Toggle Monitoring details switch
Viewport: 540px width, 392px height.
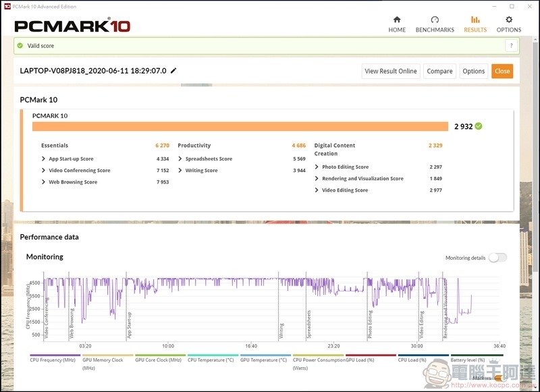[497, 258]
